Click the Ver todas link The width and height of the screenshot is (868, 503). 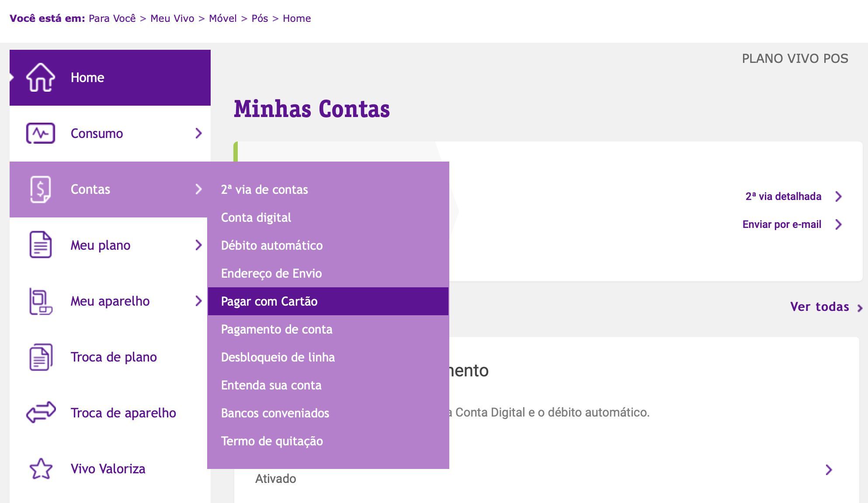(819, 307)
